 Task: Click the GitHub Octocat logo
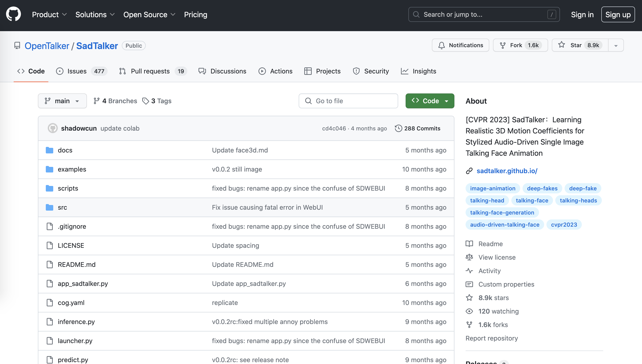click(x=13, y=14)
